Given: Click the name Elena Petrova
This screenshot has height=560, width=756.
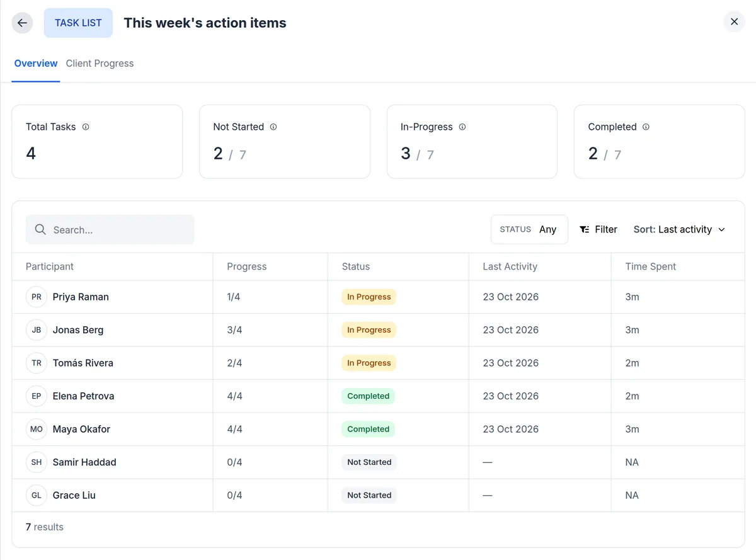Looking at the screenshot, I should click(84, 396).
